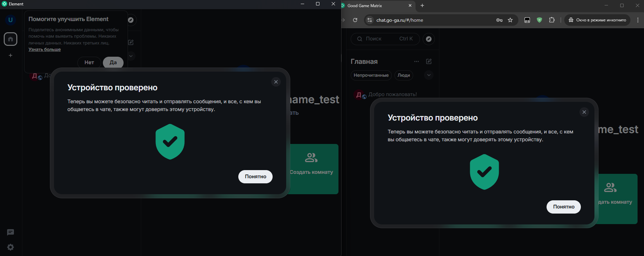Open the extensions puzzle icon

click(552, 20)
